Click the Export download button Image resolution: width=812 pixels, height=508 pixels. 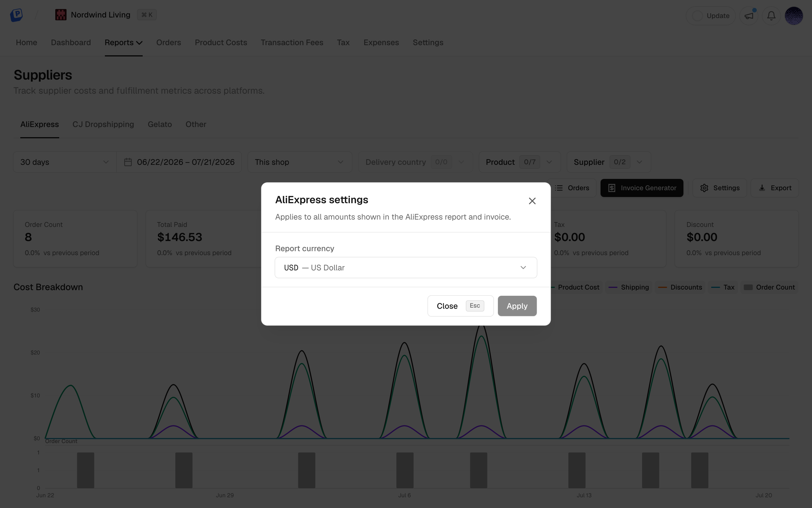[x=775, y=188]
